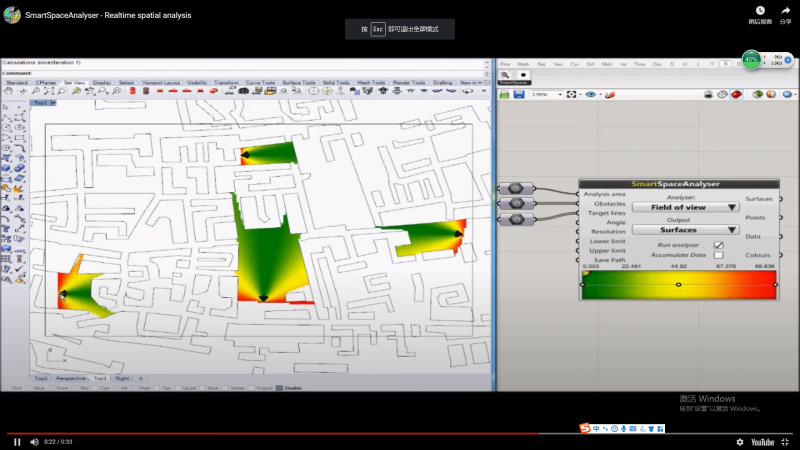Open the Analyser 'Field of view' dropdown
The width and height of the screenshot is (800, 450).
point(685,207)
